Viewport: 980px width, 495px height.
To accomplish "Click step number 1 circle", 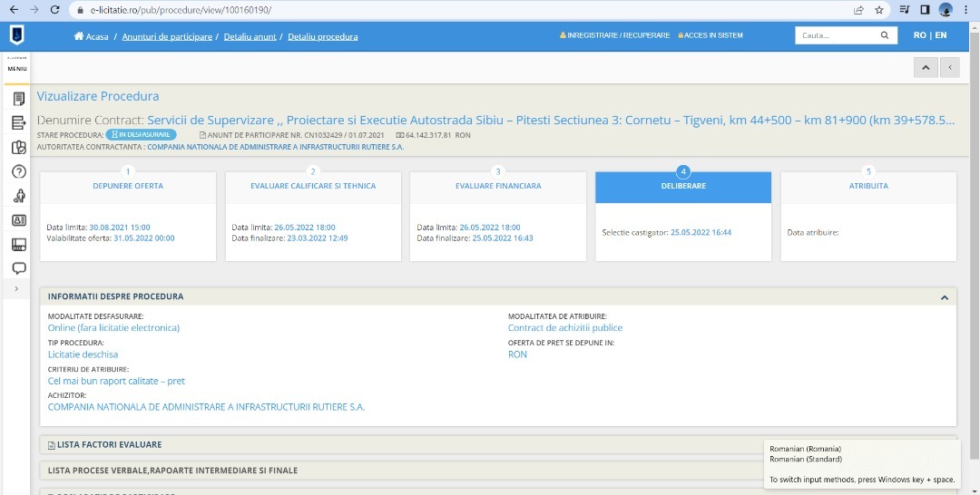I will 128,171.
